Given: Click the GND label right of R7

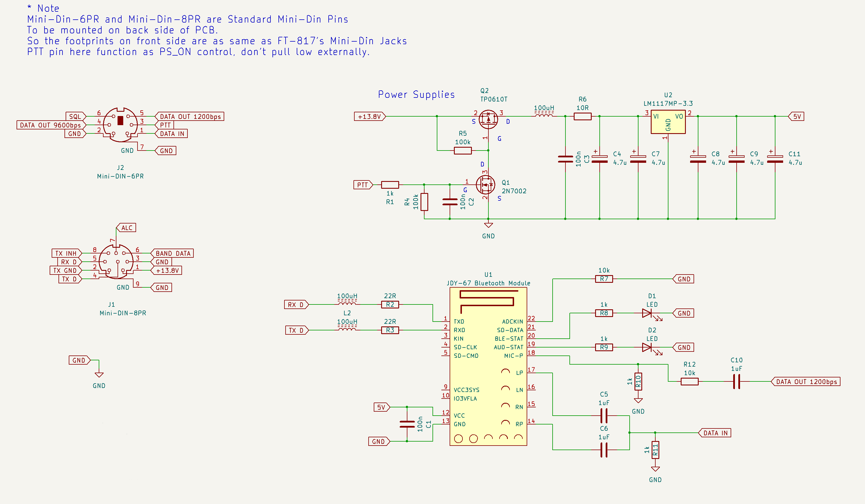Looking at the screenshot, I should point(684,279).
